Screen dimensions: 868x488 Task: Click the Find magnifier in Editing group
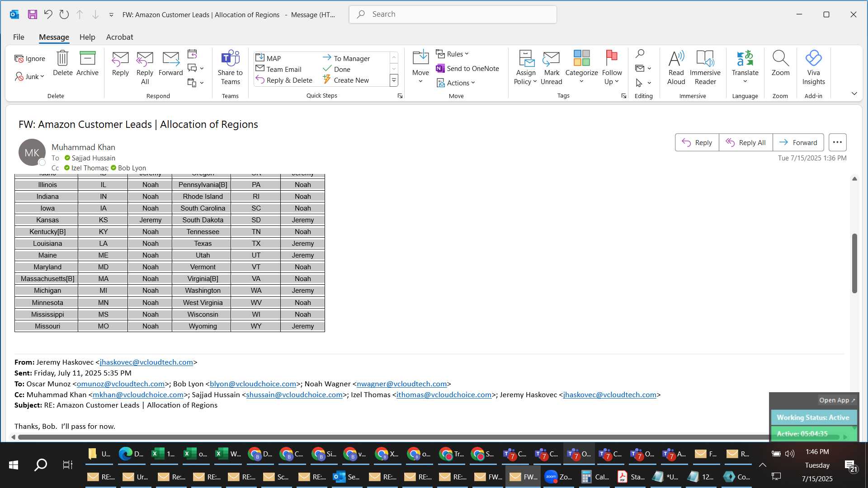(x=640, y=54)
